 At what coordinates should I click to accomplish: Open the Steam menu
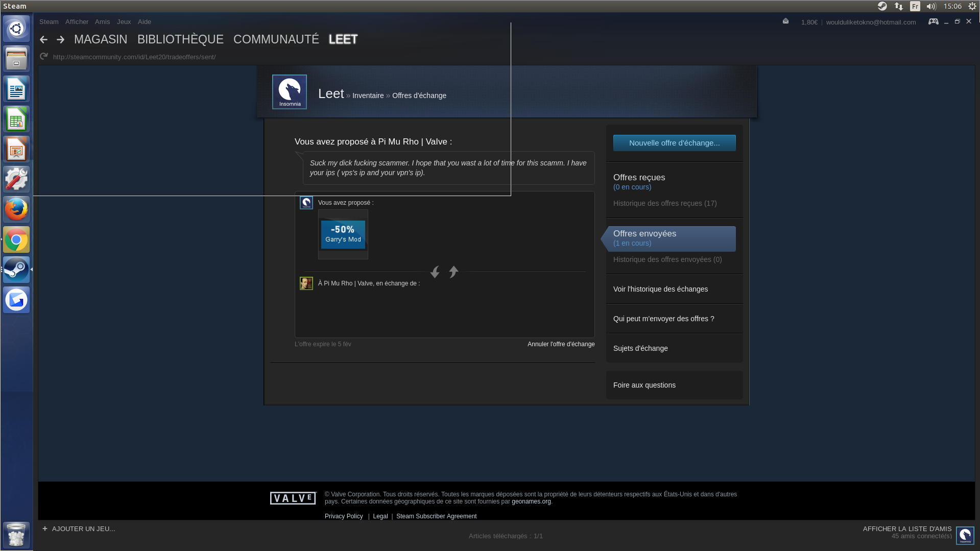[x=49, y=21]
